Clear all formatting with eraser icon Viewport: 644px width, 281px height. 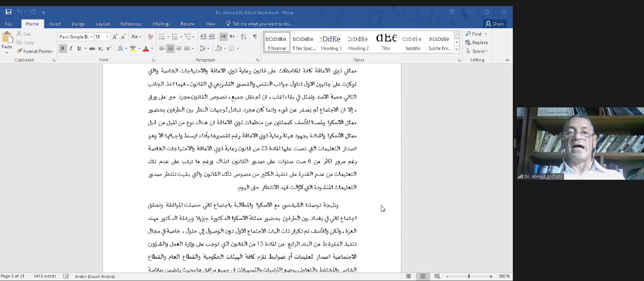coord(150,37)
